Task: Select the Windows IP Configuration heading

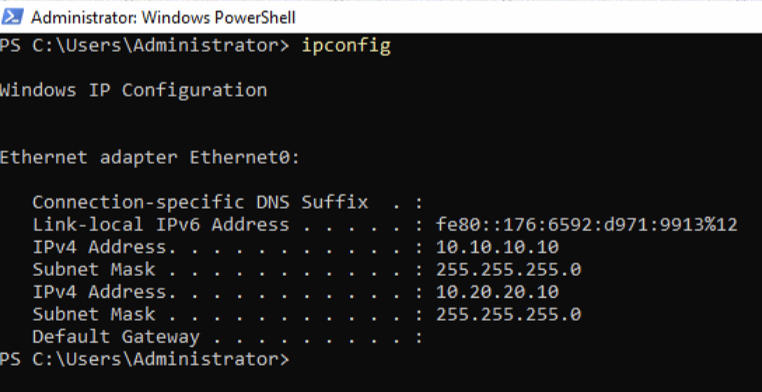Action: [x=134, y=90]
